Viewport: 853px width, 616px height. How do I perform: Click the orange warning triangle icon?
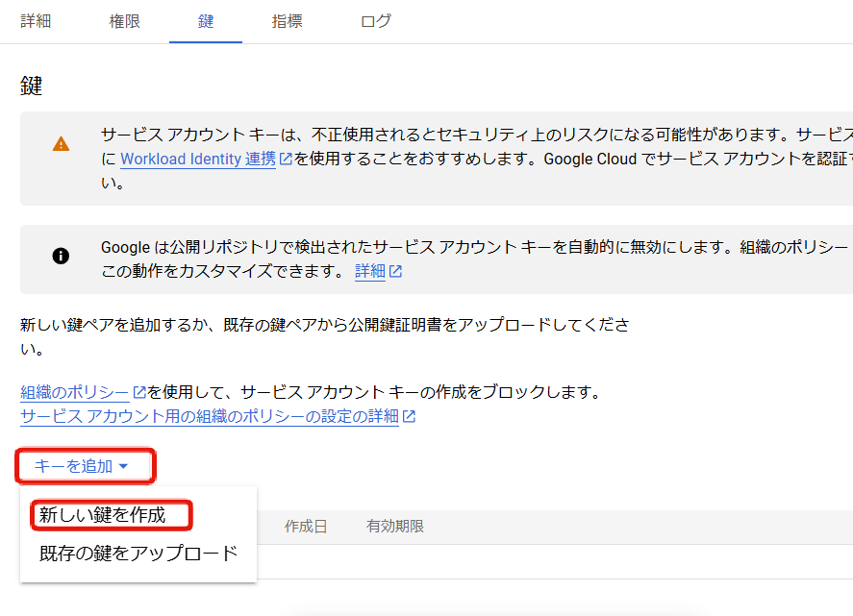point(61,144)
